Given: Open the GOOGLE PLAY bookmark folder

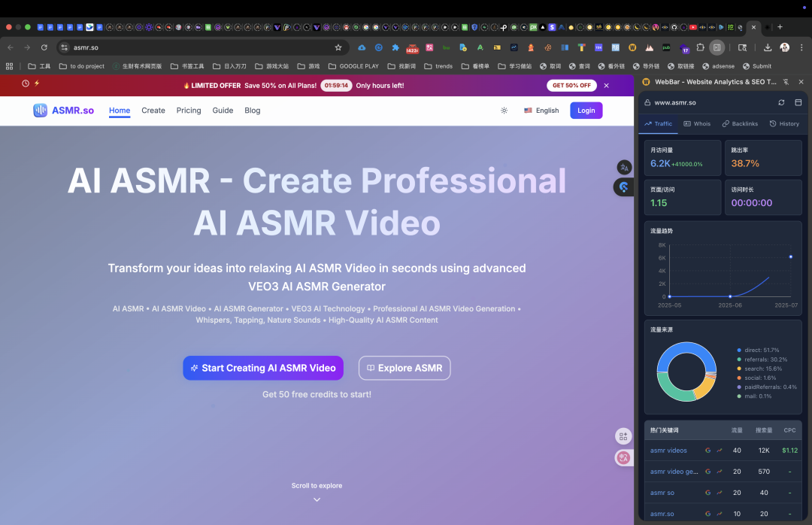Looking at the screenshot, I should 353,66.
